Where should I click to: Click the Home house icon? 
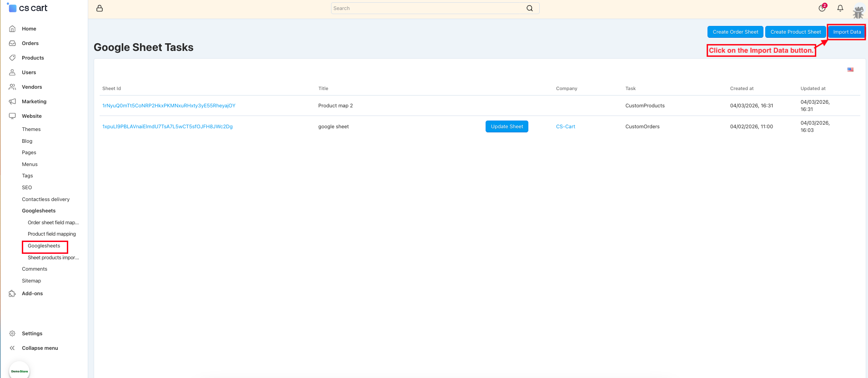12,29
